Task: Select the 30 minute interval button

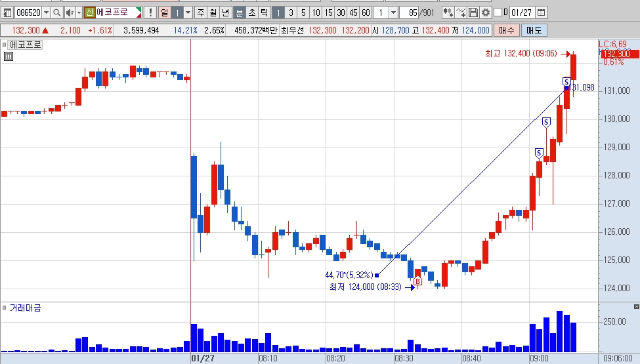Action: click(x=341, y=12)
